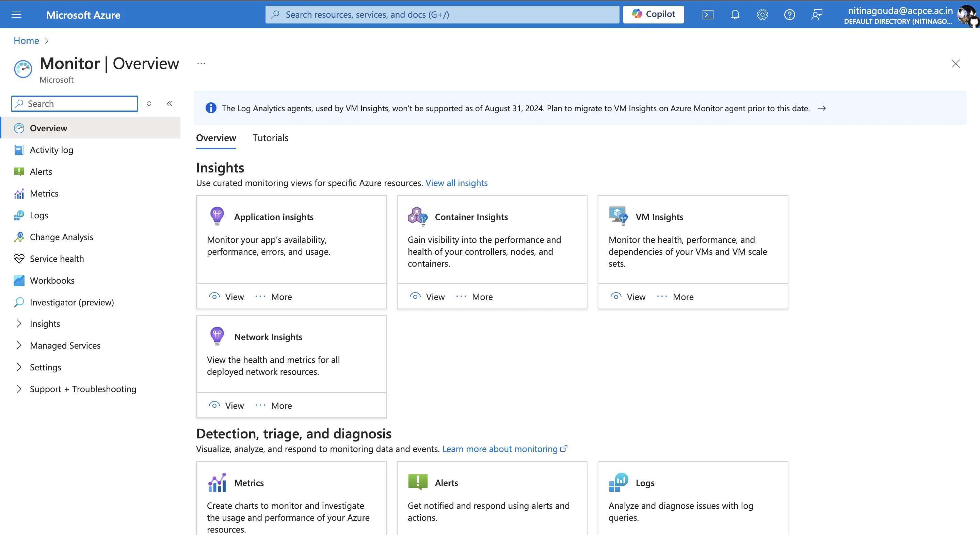Image resolution: width=980 pixels, height=535 pixels.
Task: Open More on Network Insights card
Action: pyautogui.click(x=274, y=405)
